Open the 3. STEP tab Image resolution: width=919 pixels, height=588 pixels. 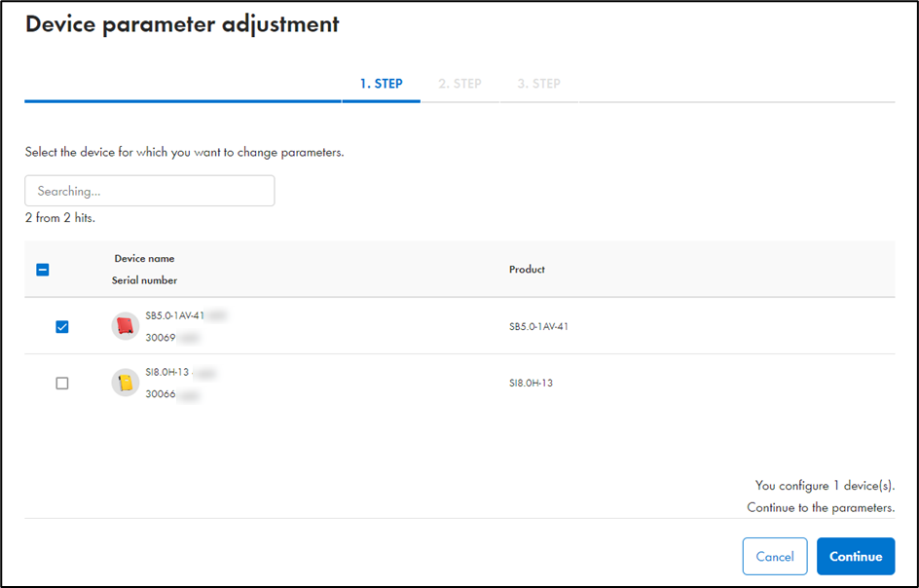pos(538,84)
